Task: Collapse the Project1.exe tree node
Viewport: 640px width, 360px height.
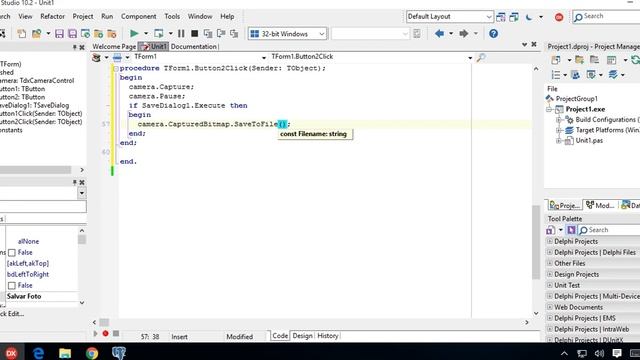Action: point(549,109)
